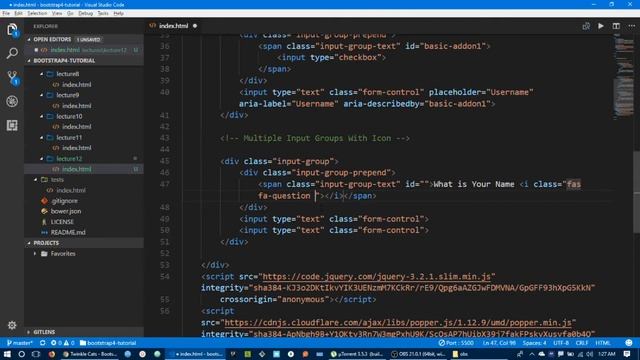The height and width of the screenshot is (360, 640).
Task: Collapse the lecture12 folder
Action: [x=42, y=158]
